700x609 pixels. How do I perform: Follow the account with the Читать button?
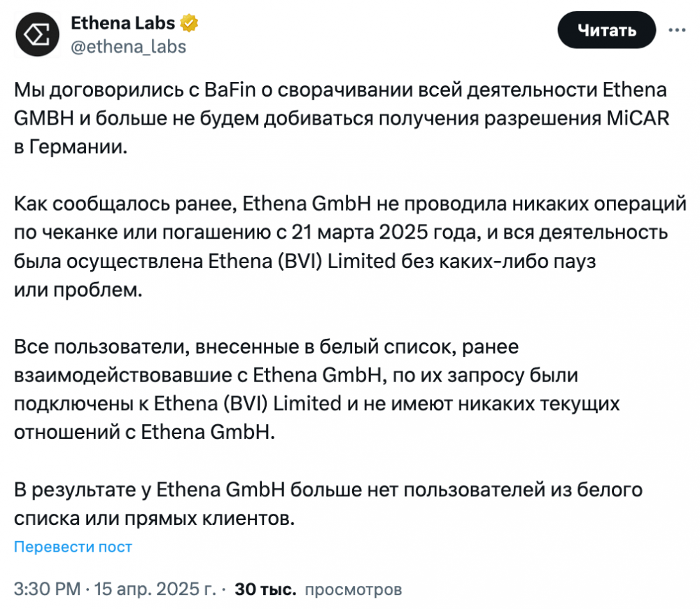pos(606,30)
